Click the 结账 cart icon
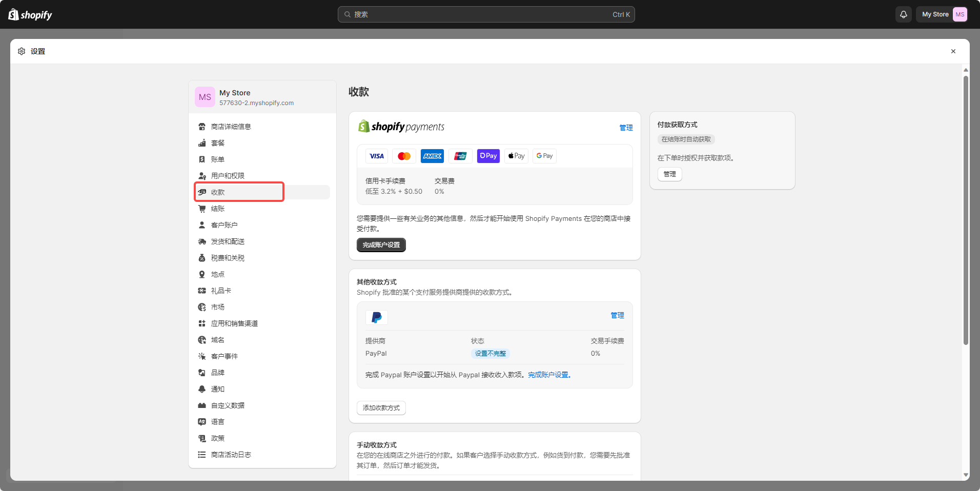 tap(202, 209)
